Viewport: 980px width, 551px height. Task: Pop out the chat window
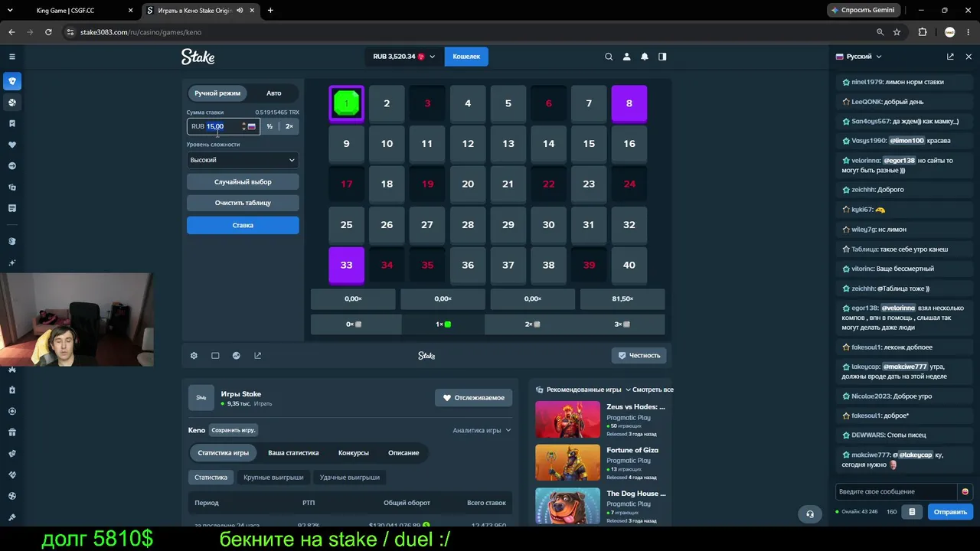[950, 57]
